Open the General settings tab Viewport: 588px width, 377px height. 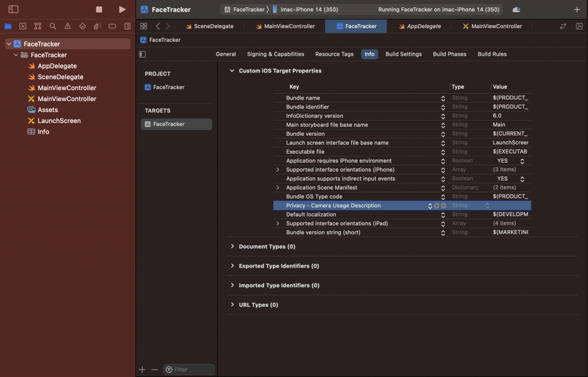pyautogui.click(x=226, y=54)
